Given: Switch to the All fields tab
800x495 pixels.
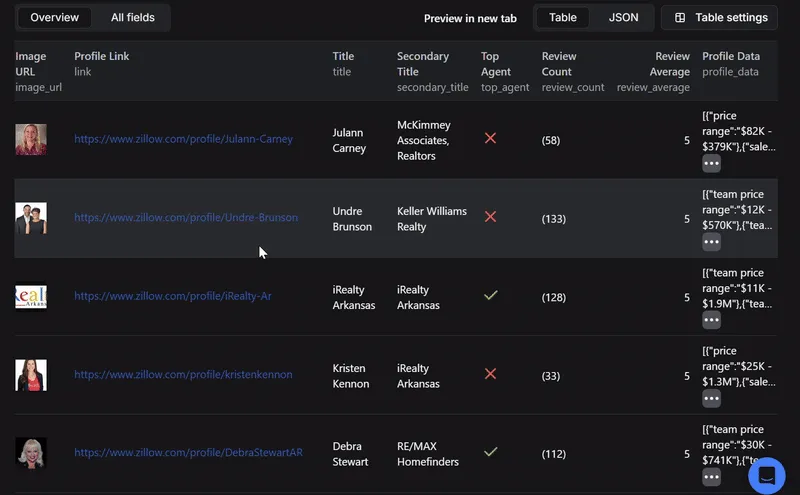Looking at the screenshot, I should (x=133, y=17).
